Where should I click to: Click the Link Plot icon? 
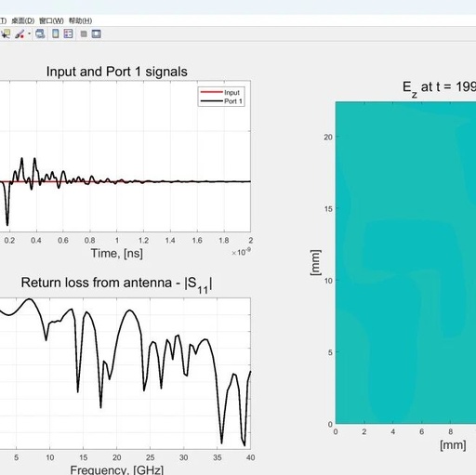pos(40,33)
